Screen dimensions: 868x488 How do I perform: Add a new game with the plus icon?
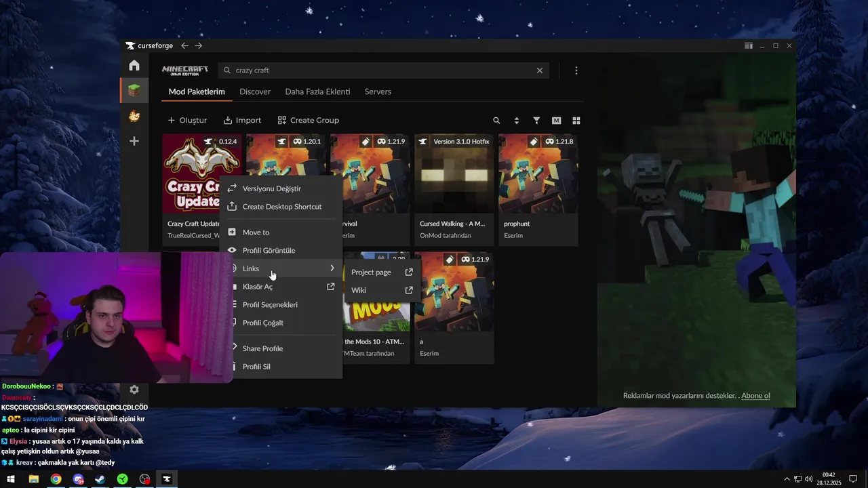pyautogui.click(x=134, y=141)
